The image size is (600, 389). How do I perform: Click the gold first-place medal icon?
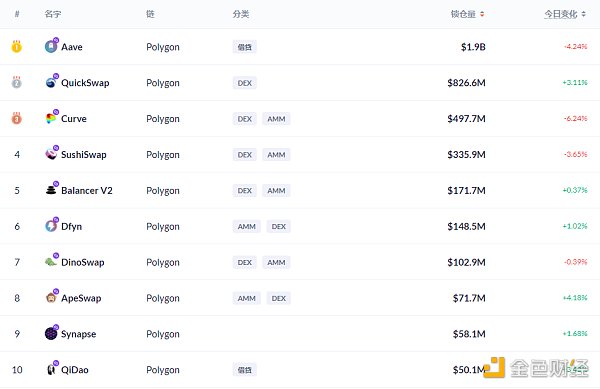click(x=16, y=46)
